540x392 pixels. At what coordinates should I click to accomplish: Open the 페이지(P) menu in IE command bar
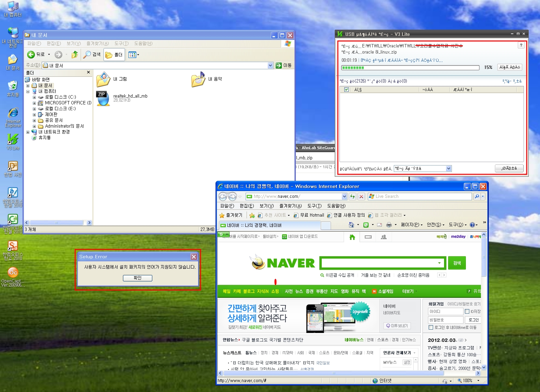[x=412, y=225]
